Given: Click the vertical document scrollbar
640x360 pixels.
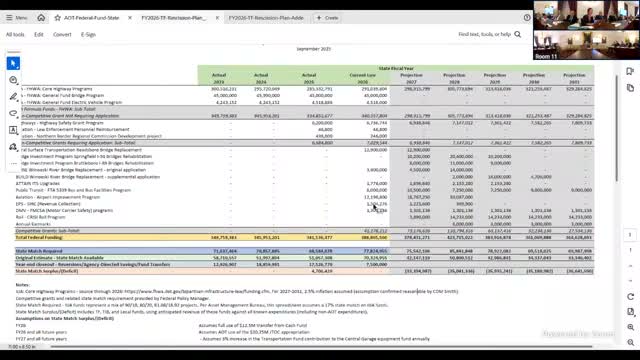Looking at the screenshot, I should 617,128.
